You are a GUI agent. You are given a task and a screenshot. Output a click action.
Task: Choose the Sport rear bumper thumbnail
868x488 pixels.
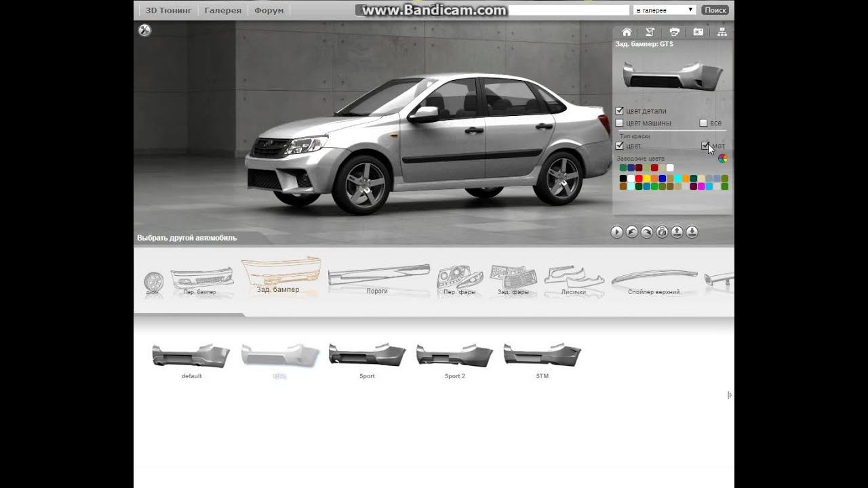click(367, 360)
